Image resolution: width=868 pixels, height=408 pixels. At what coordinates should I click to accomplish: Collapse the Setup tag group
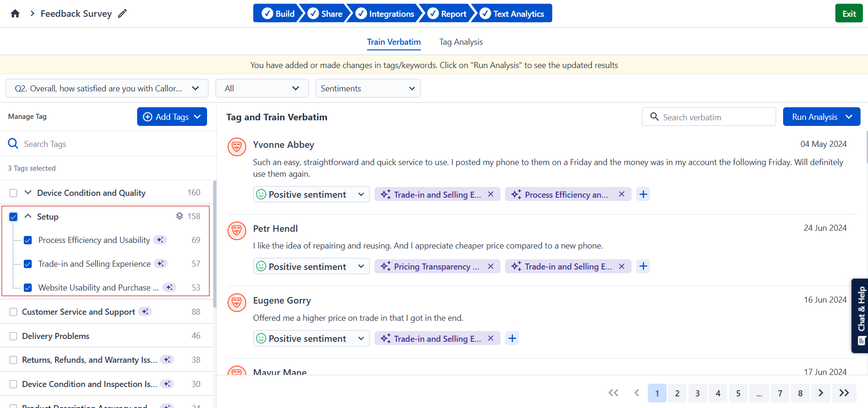pos(28,216)
